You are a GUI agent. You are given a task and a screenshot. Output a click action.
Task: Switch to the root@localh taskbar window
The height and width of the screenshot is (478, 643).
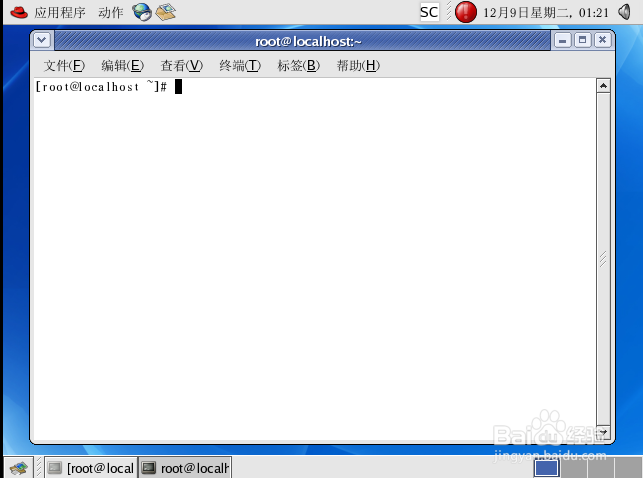(x=185, y=468)
